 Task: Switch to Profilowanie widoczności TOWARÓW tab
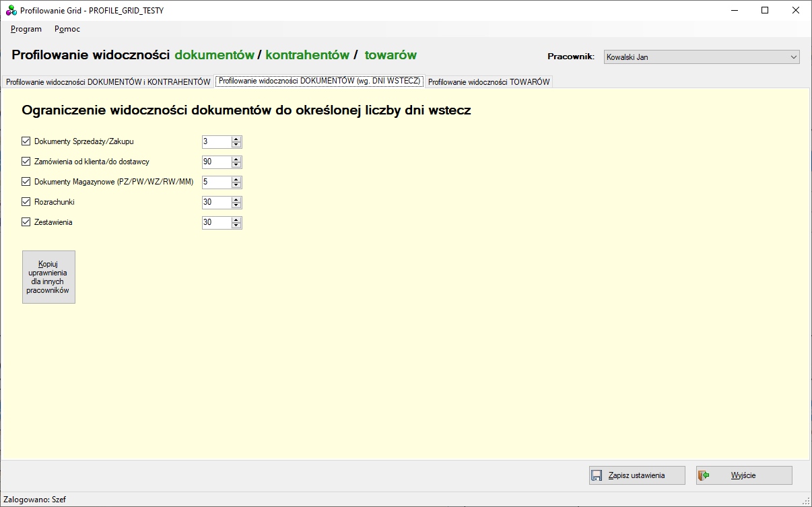click(489, 81)
